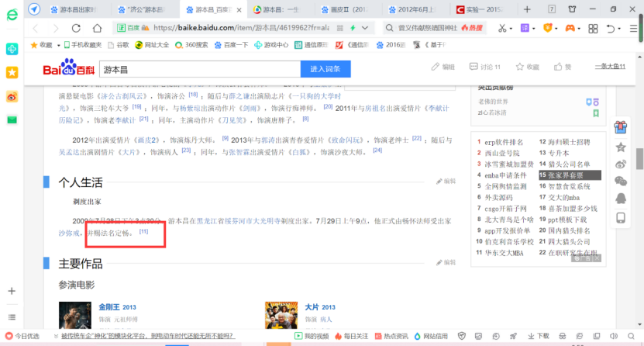Image resolution: width=644 pixels, height=346 pixels.
Task: Click the 大片 movie poster thumbnail
Action: click(281, 315)
